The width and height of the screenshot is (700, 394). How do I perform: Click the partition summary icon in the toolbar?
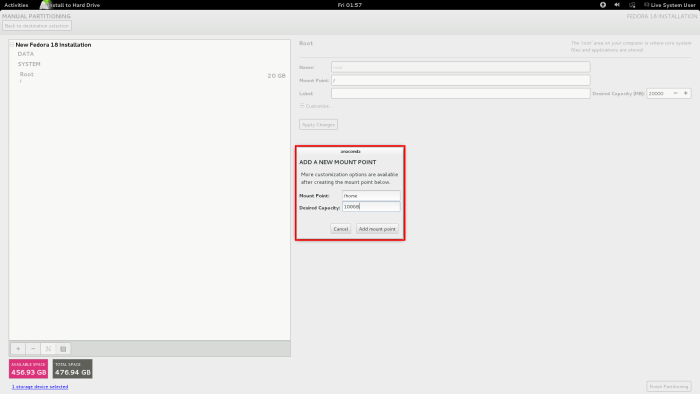63,348
